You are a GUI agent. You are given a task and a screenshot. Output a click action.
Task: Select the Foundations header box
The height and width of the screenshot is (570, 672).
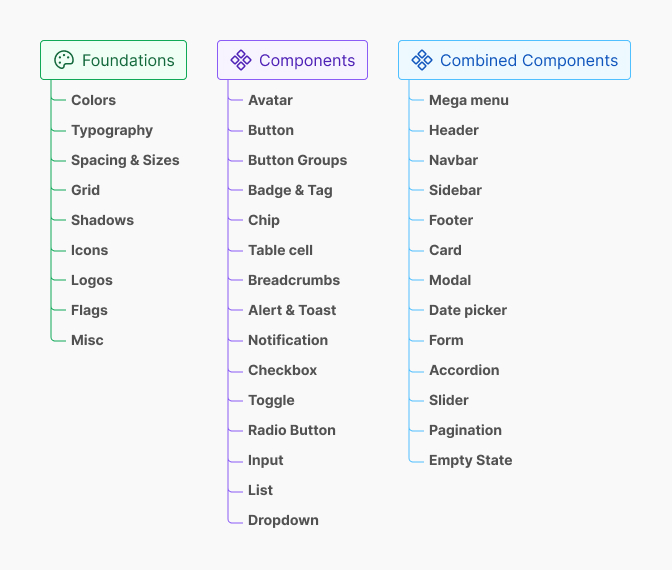(x=114, y=60)
